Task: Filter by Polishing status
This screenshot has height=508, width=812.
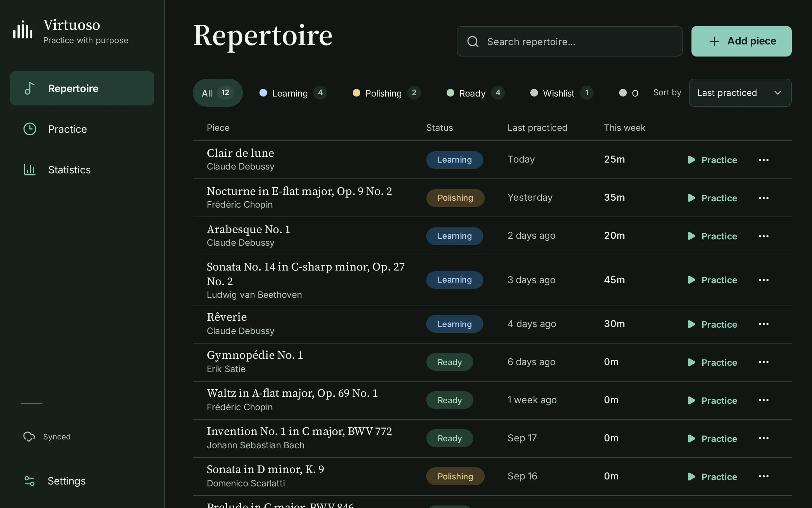Action: [387, 93]
